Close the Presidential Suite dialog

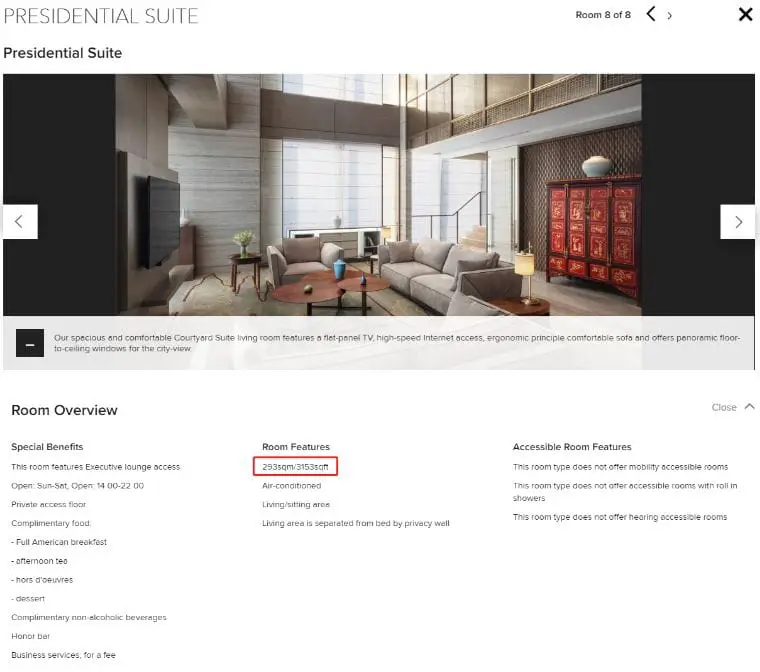click(x=745, y=14)
